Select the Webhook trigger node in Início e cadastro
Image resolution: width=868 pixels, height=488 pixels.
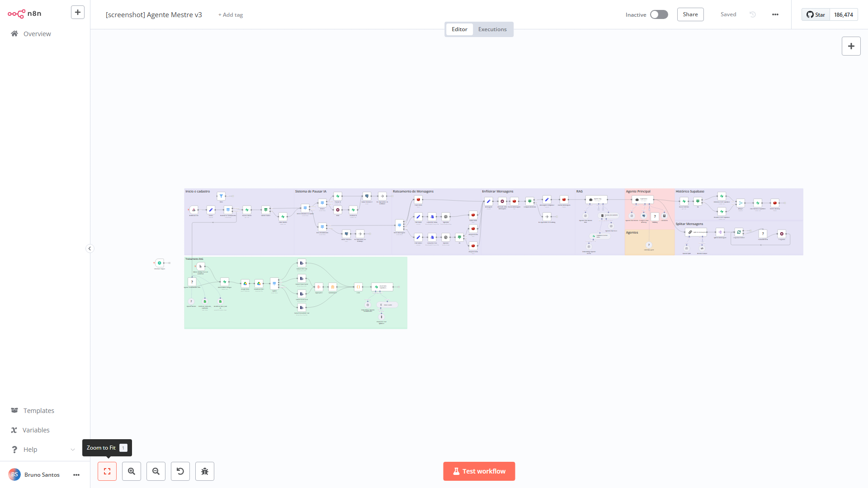pos(194,210)
